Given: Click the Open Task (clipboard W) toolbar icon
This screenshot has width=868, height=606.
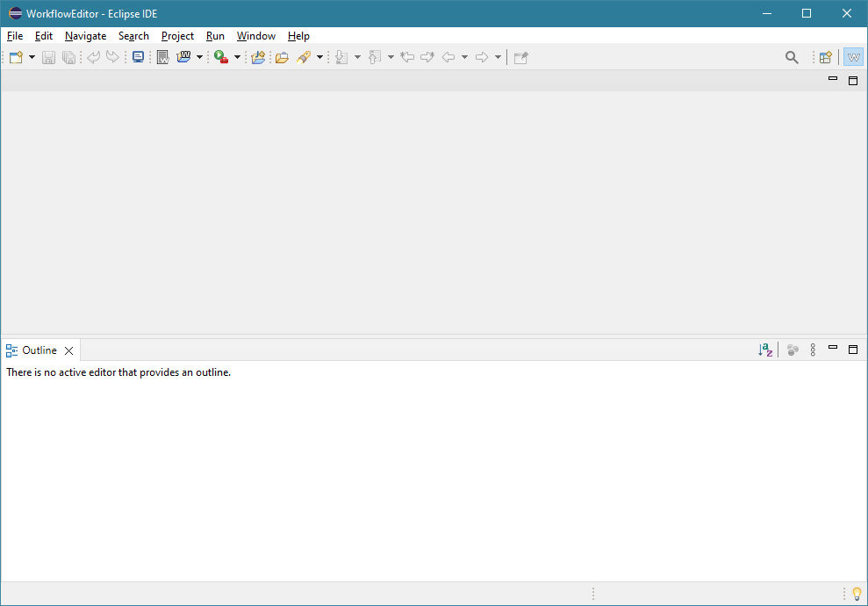Looking at the screenshot, I should point(162,57).
